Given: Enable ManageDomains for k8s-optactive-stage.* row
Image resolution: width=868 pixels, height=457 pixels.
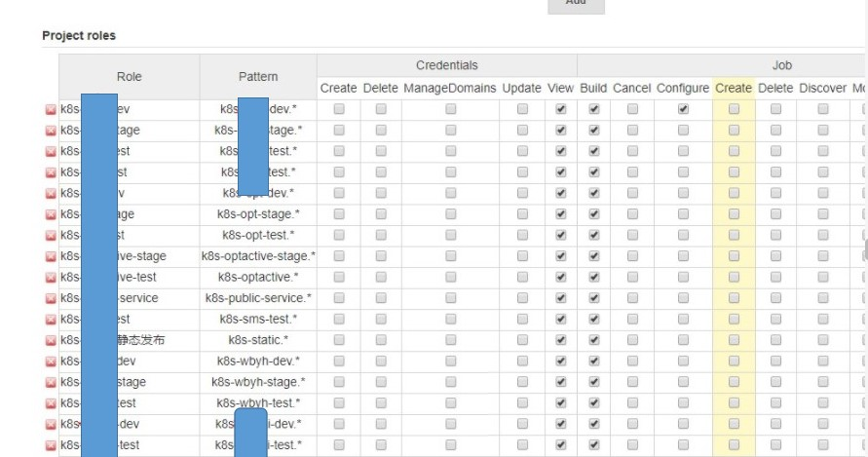Looking at the screenshot, I should (451, 256).
